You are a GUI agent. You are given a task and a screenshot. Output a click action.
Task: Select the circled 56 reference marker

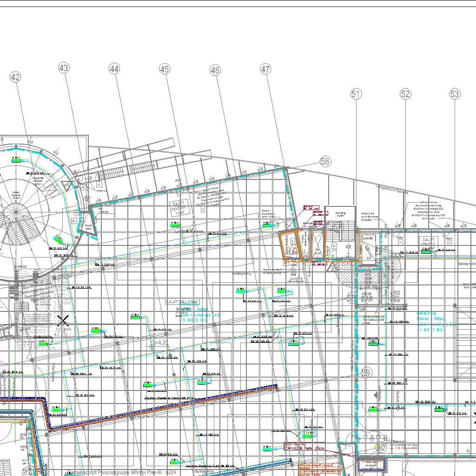(x=325, y=161)
